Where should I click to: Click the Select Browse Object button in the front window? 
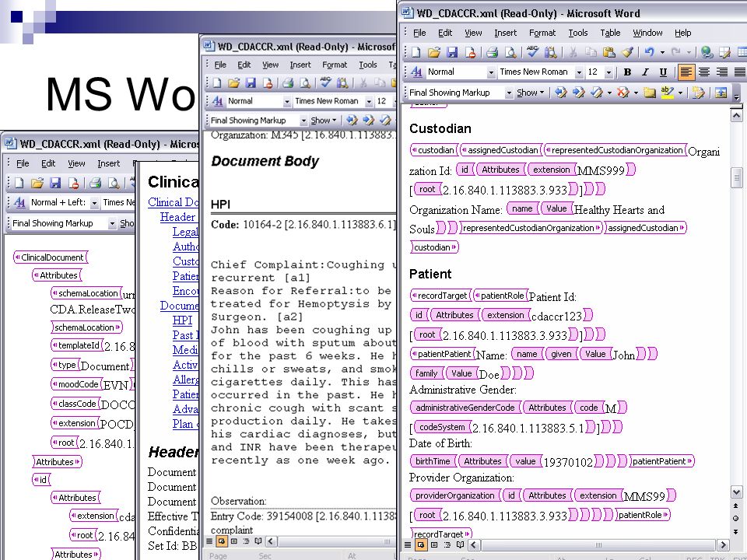click(736, 518)
